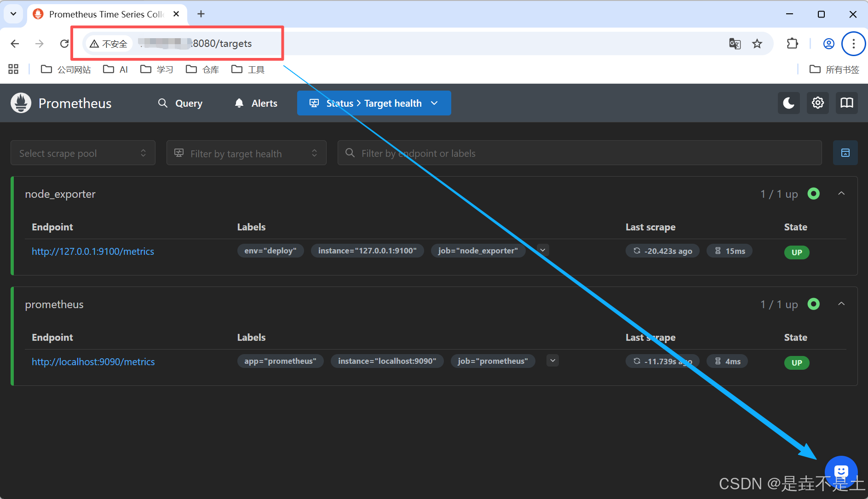Open the apps grid in bookmarks bar
The image size is (868, 499).
(13, 69)
